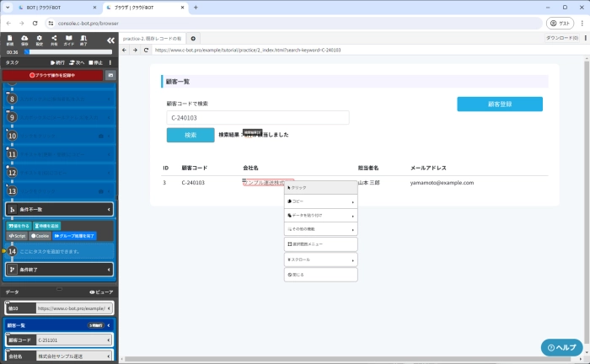590x364 pixels.
Task: Select クリック in the context menu
Action: pos(320,187)
